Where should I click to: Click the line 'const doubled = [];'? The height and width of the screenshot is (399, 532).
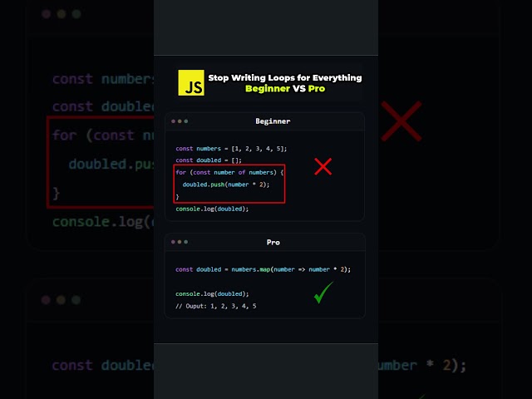click(x=209, y=160)
